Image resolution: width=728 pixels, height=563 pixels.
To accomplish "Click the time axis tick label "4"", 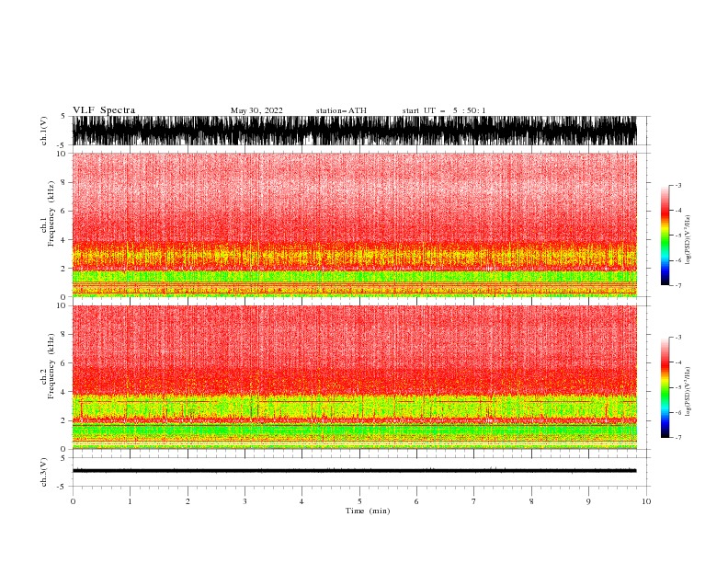I will coord(301,501).
